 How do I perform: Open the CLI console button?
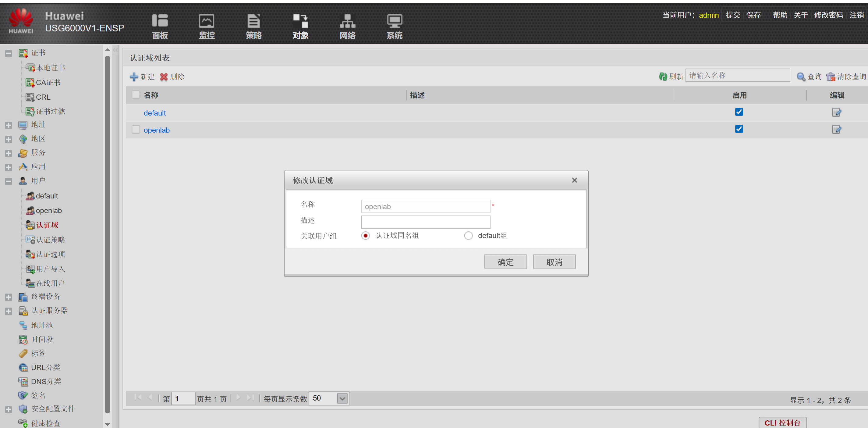coord(782,423)
